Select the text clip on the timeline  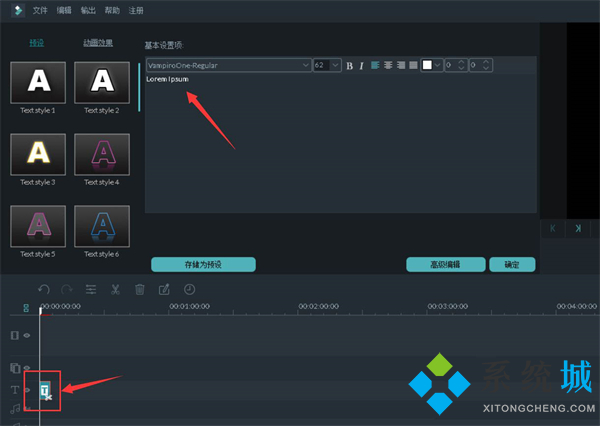(x=46, y=392)
